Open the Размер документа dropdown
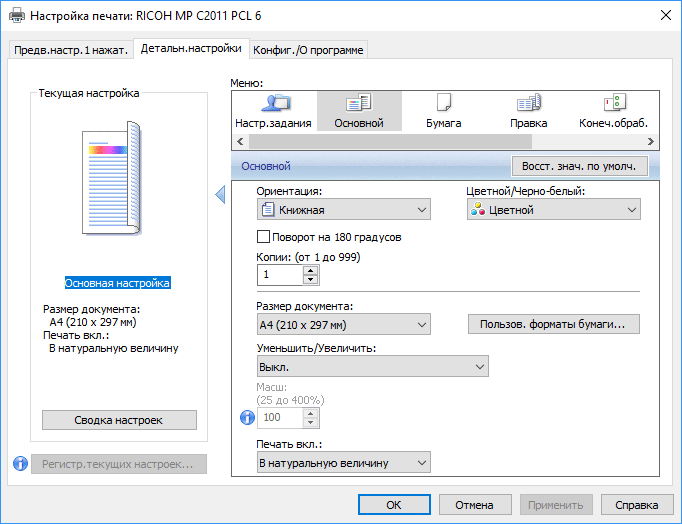682x524 pixels. click(344, 324)
